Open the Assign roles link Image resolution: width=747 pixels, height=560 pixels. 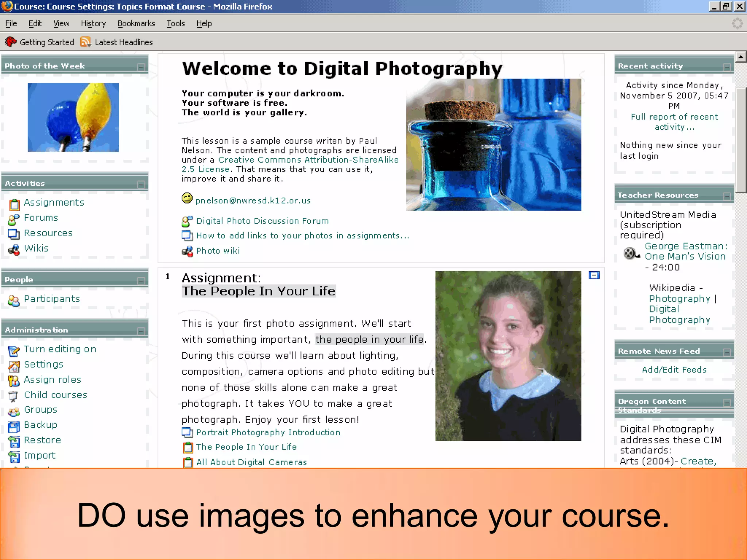pos(53,380)
